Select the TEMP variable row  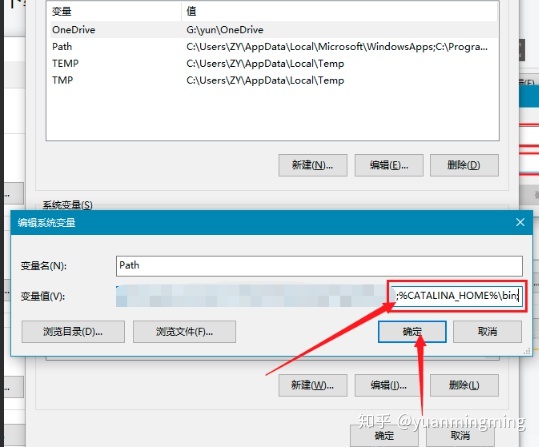tap(273, 63)
